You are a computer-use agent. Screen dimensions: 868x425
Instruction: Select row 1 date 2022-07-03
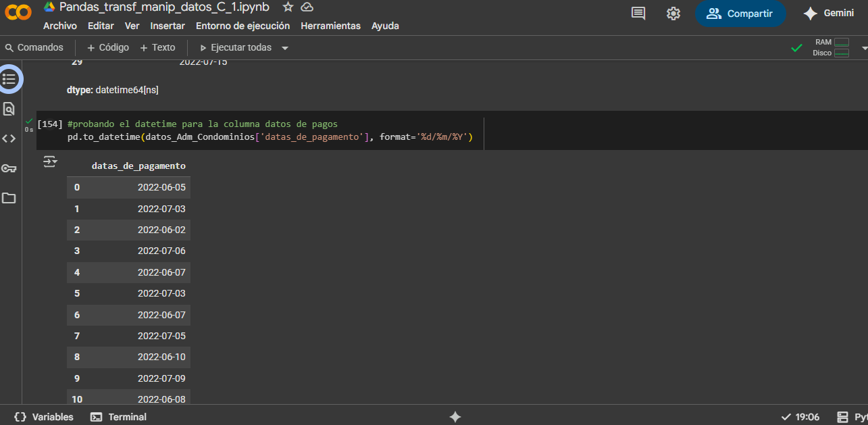[161, 209]
